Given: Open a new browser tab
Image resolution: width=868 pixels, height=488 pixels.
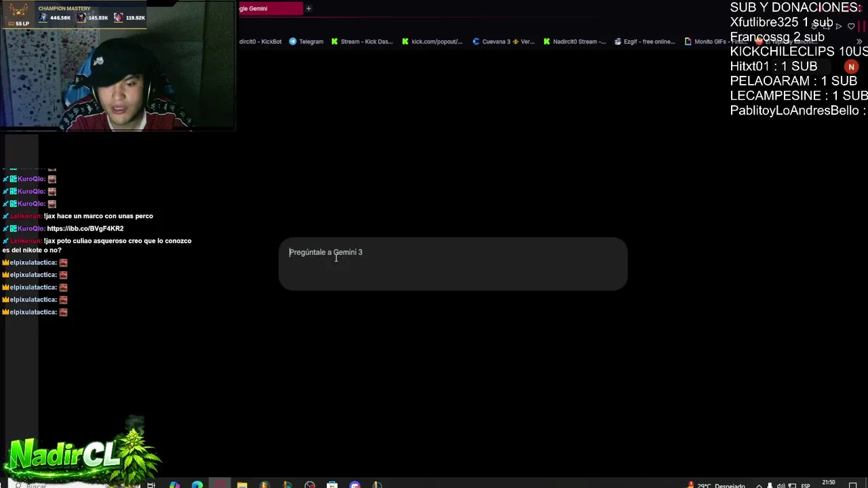Looking at the screenshot, I should click(309, 8).
